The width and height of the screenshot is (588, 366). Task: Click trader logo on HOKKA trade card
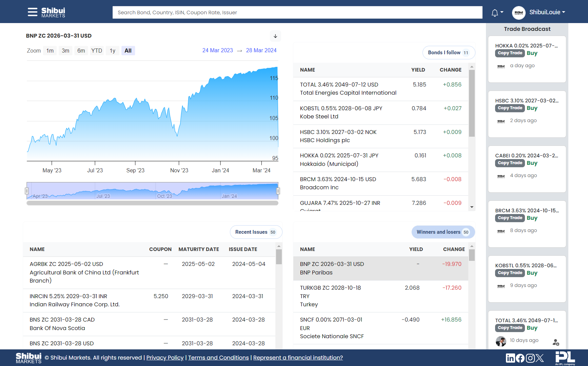pos(501,66)
